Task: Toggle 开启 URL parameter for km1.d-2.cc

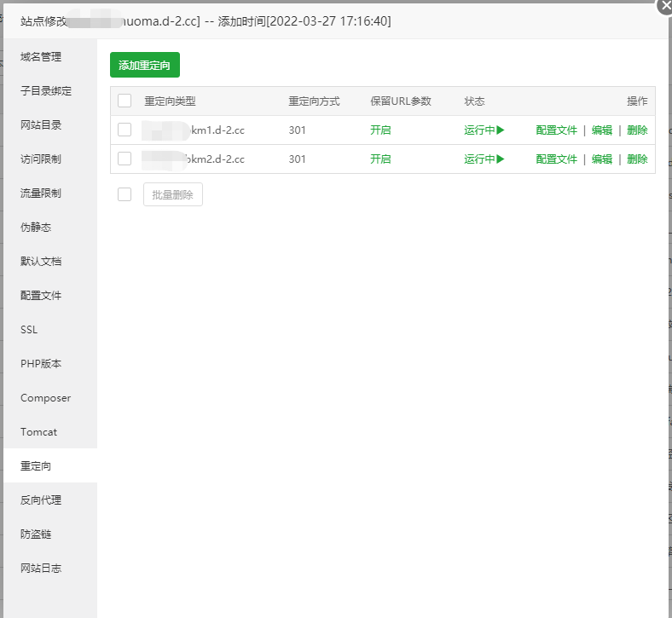Action: (x=380, y=130)
